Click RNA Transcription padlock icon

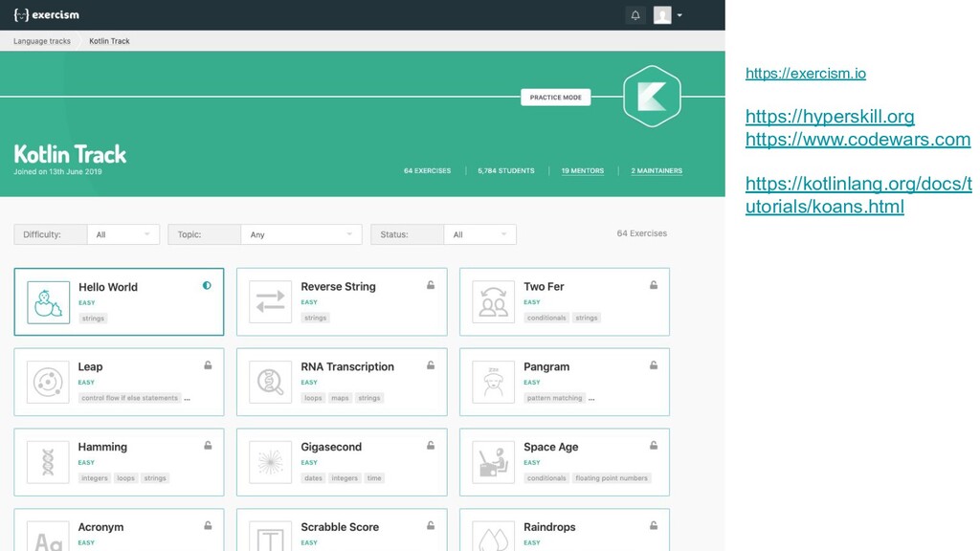[431, 364]
